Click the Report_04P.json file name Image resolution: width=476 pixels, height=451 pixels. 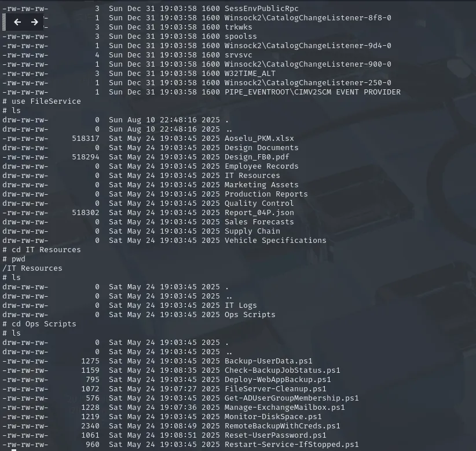[259, 213]
